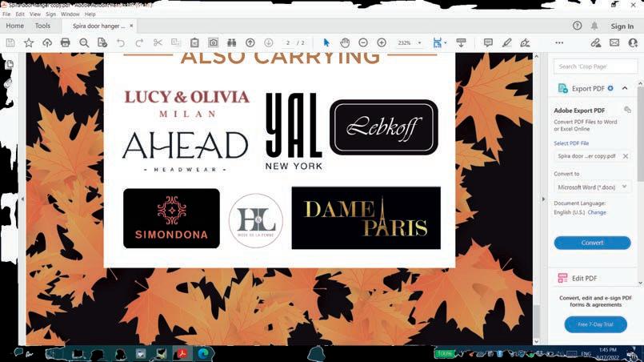Open notifications bell icon

tap(594, 26)
